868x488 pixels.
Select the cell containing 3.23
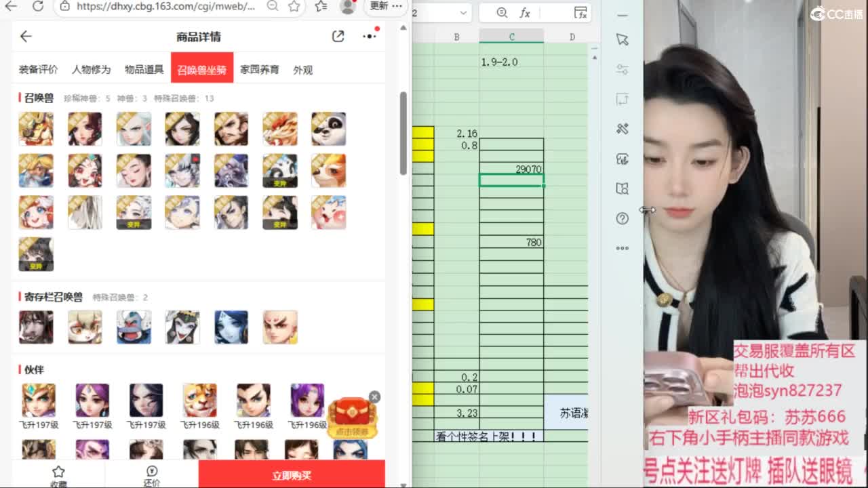click(456, 413)
